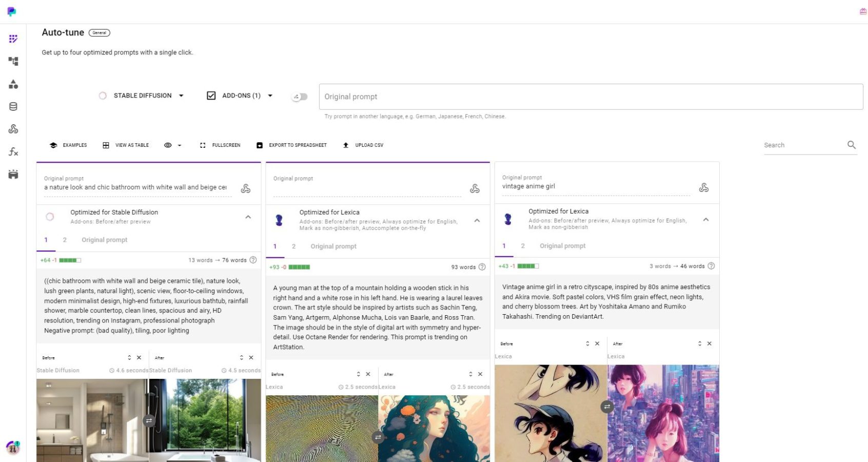
Task: Open the webhook icon in the left sidebar
Action: pyautogui.click(x=13, y=129)
